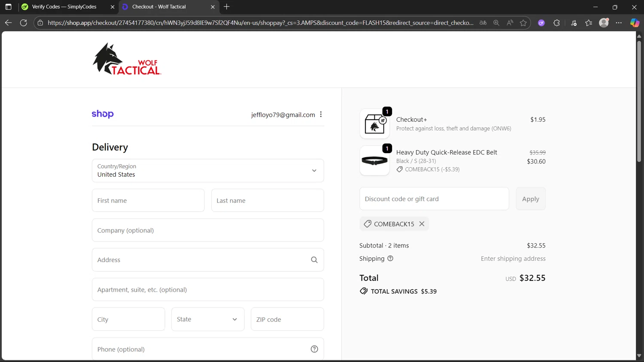Click the Checkout+ product thumbnail

coord(374,124)
